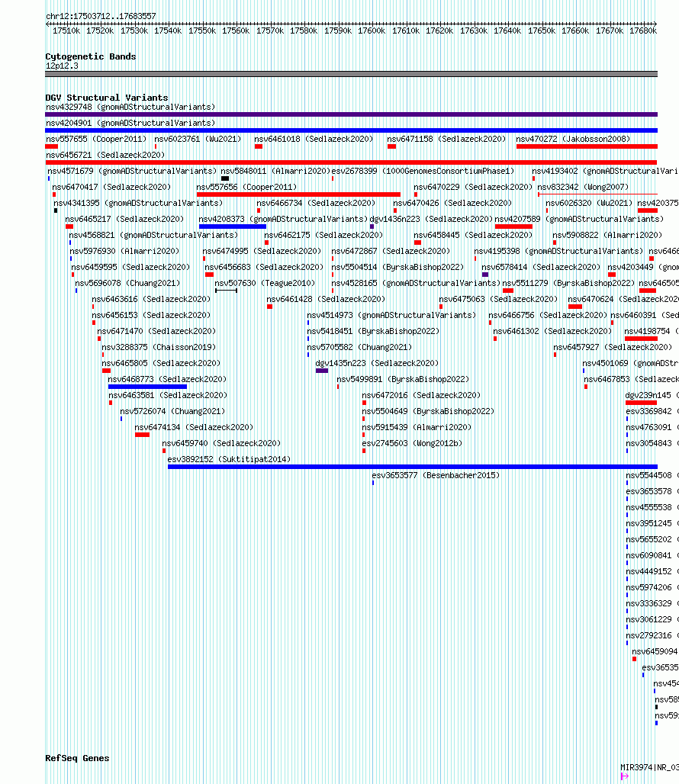This screenshot has width=679, height=784.
Task: Select nsv6468773 (Sedlazeck2020) label
Action: [x=167, y=379]
